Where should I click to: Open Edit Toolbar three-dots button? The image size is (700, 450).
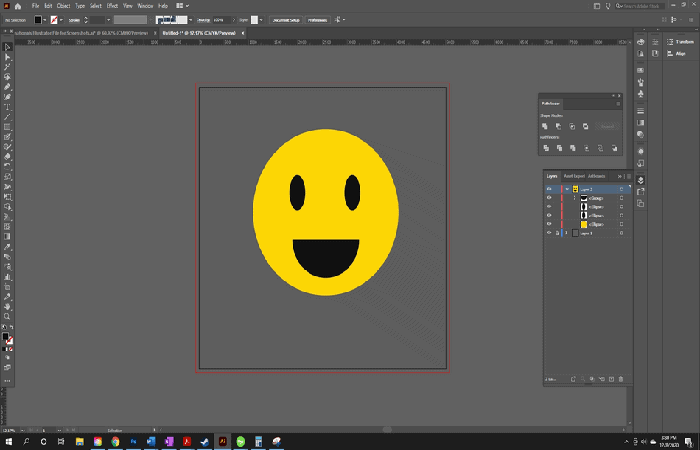click(x=7, y=381)
